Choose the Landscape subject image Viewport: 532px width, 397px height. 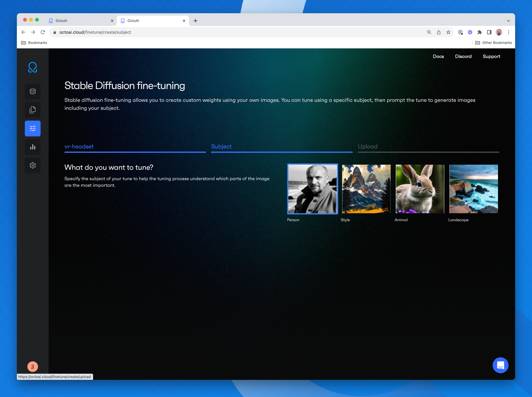tap(473, 189)
